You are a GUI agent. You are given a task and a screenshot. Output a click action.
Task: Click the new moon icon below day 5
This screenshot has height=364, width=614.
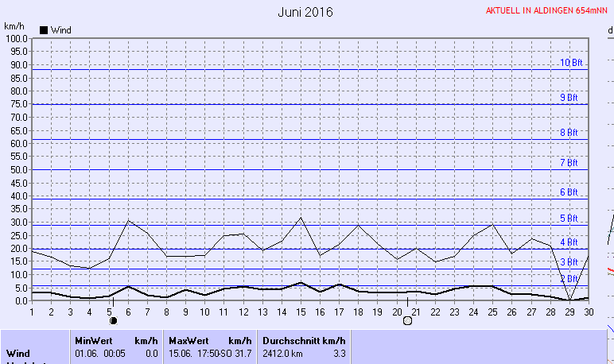[113, 320]
